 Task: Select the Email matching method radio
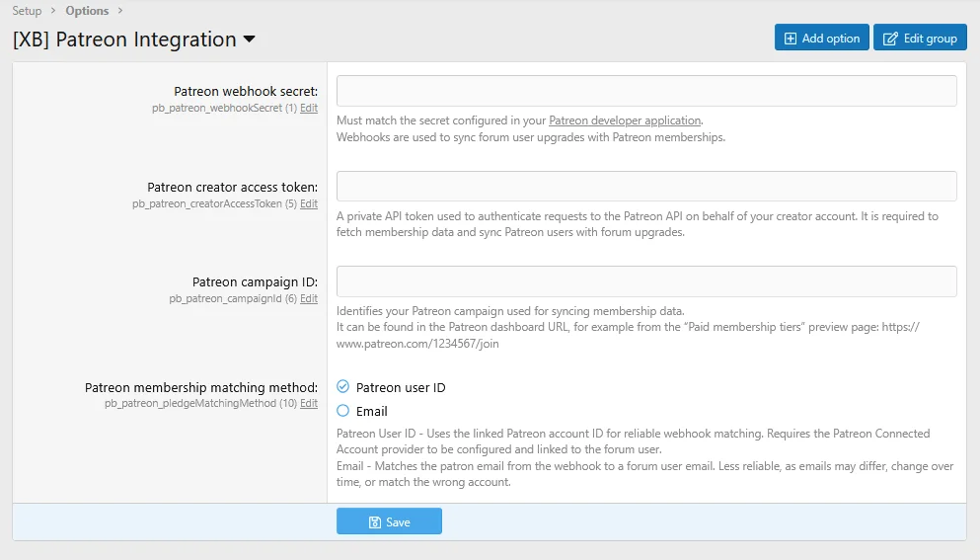[343, 411]
